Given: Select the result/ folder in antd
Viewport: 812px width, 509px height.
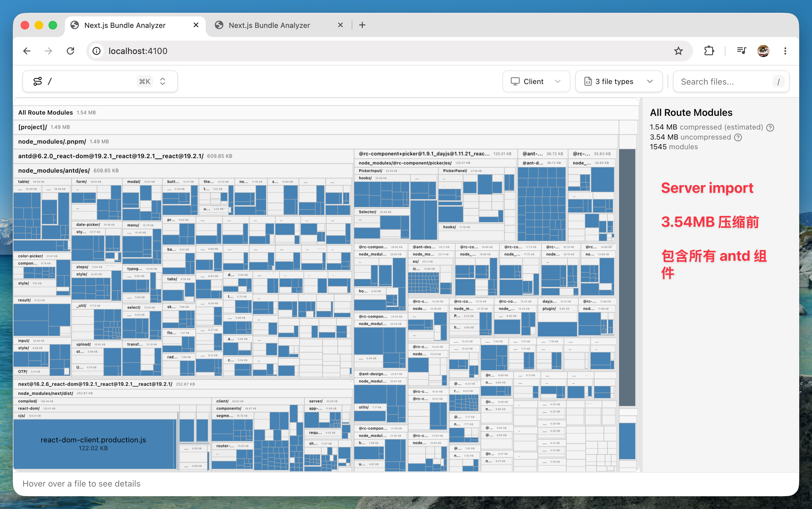Looking at the screenshot, I should (42, 300).
